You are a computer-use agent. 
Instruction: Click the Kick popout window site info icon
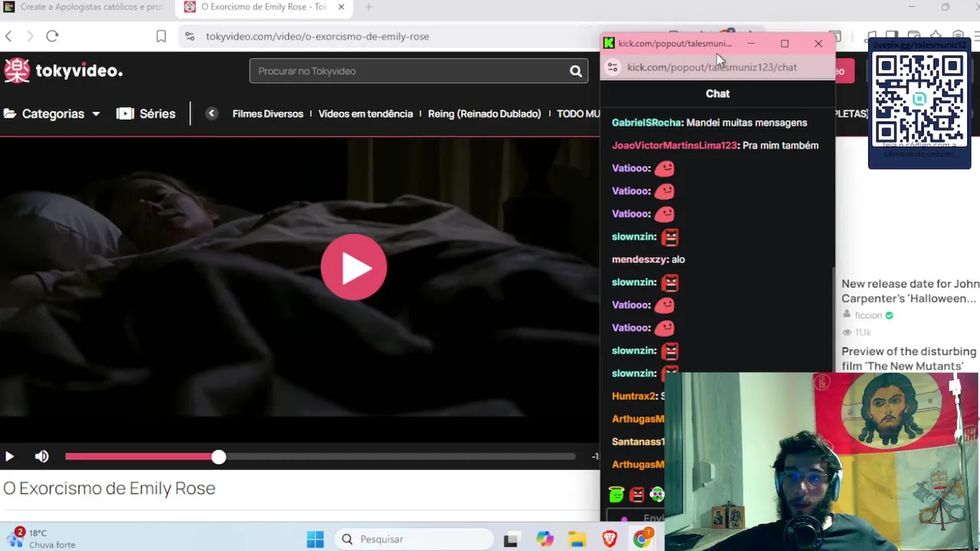(612, 67)
